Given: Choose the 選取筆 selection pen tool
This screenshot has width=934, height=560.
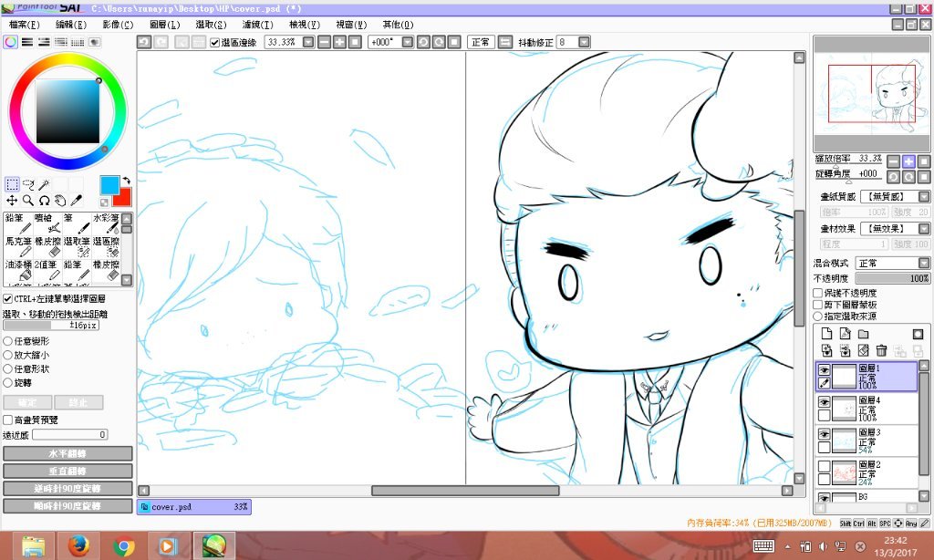Looking at the screenshot, I should click(77, 246).
